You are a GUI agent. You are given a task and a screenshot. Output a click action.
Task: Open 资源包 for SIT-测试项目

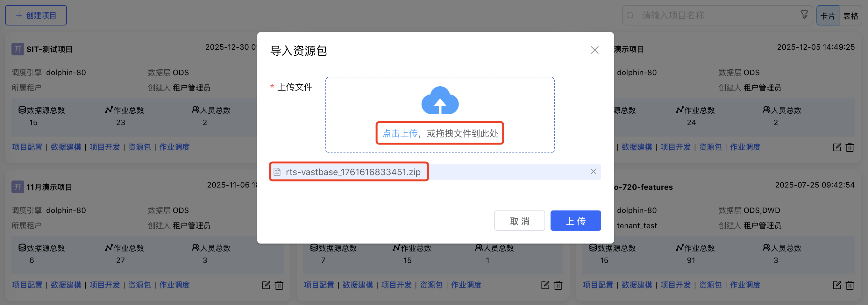139,147
